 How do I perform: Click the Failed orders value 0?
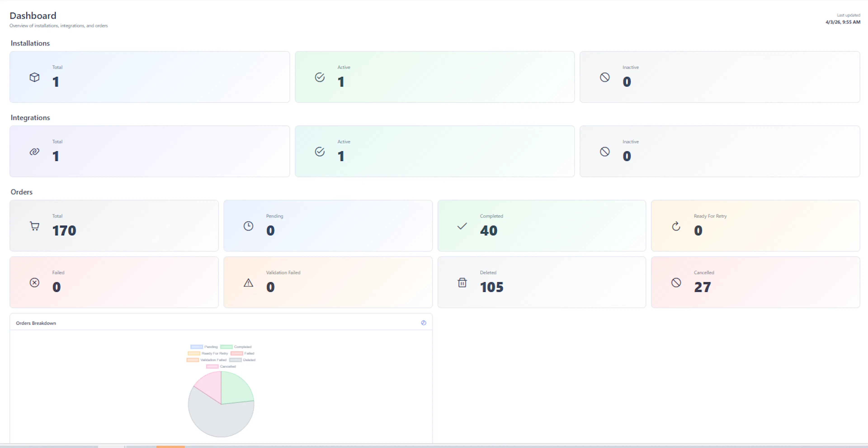[x=56, y=287]
